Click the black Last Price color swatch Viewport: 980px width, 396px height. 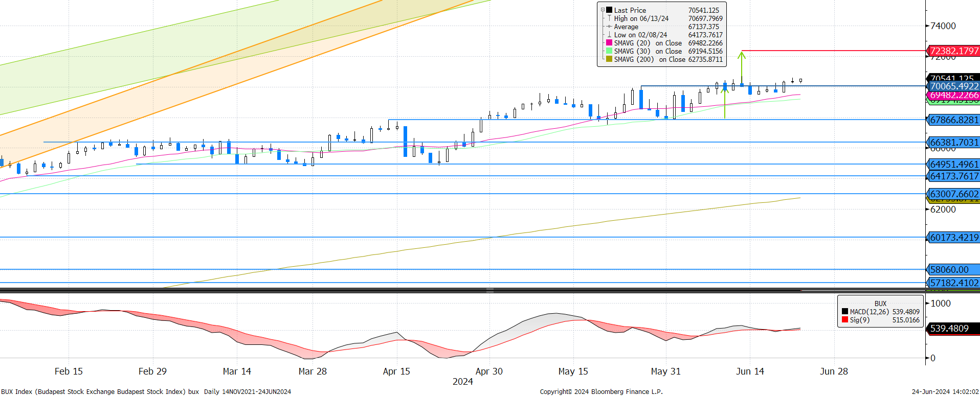(609, 10)
